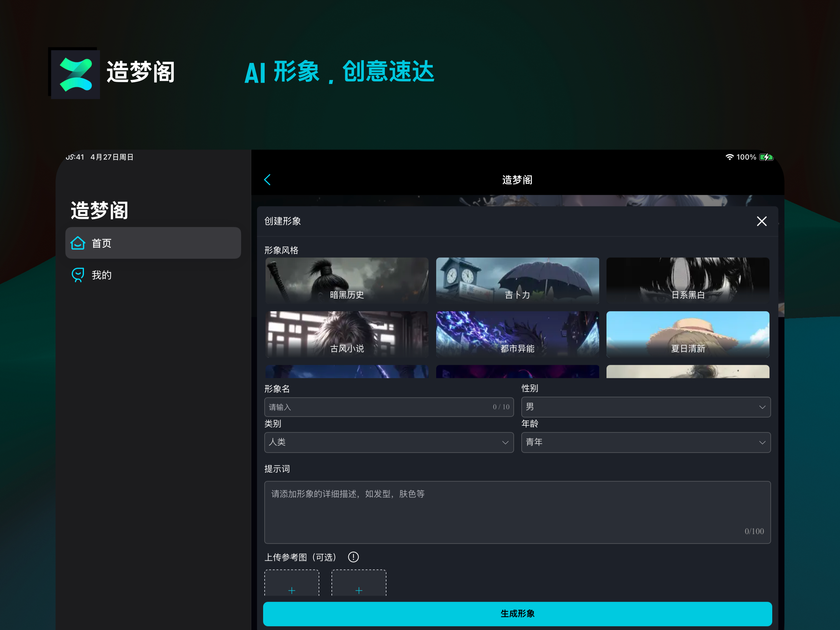Click the 创建形象 dialog heading
Screen dimensions: 840x630
coord(283,221)
